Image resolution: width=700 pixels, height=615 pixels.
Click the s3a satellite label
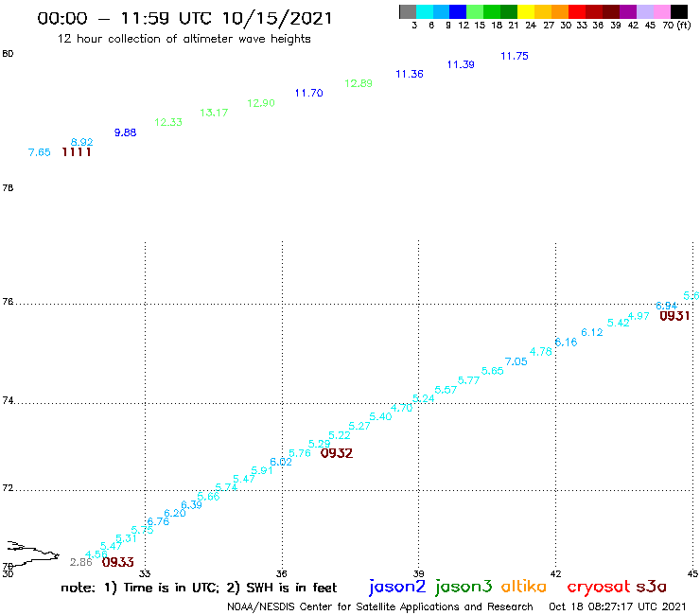click(651, 588)
